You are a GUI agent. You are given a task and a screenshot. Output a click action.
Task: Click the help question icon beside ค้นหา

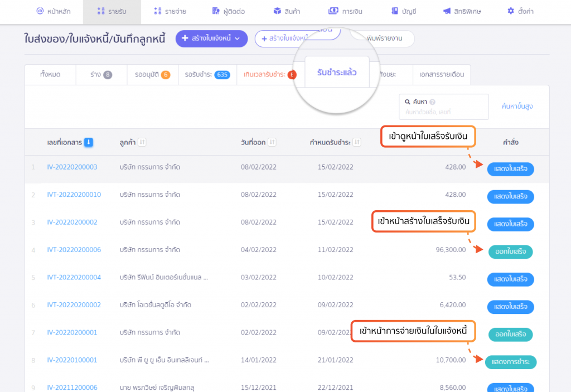tap(432, 102)
